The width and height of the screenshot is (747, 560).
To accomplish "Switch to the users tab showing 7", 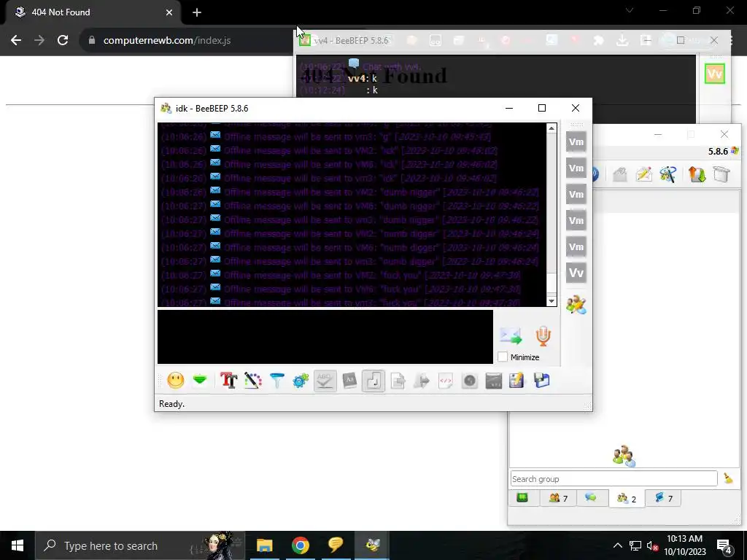I will (558, 498).
